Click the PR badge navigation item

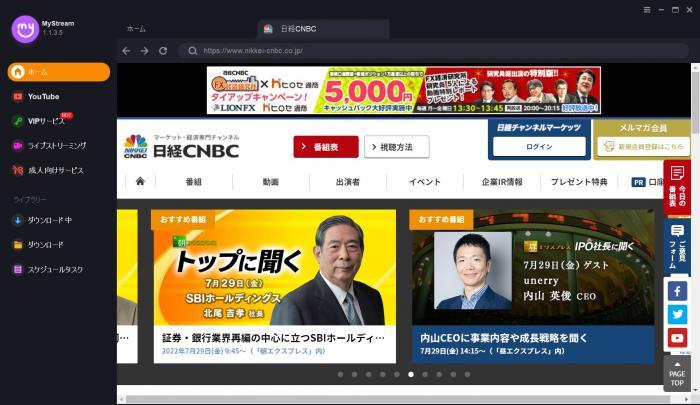(638, 182)
